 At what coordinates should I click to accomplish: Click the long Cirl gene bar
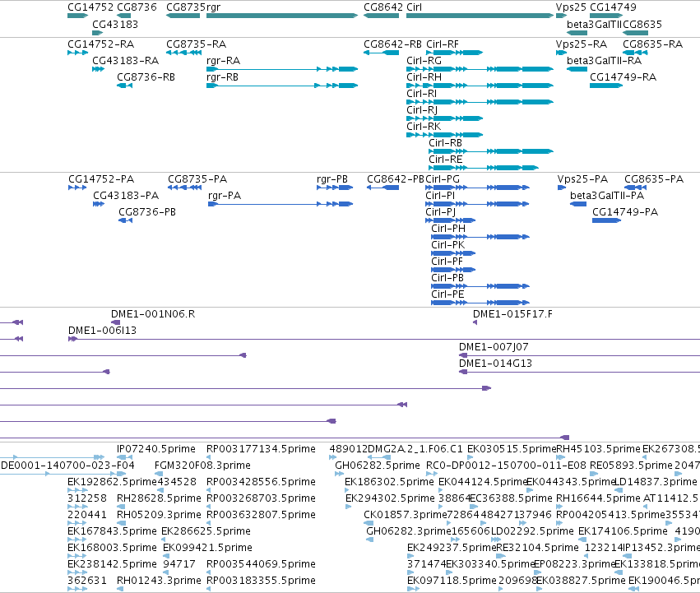click(480, 16)
